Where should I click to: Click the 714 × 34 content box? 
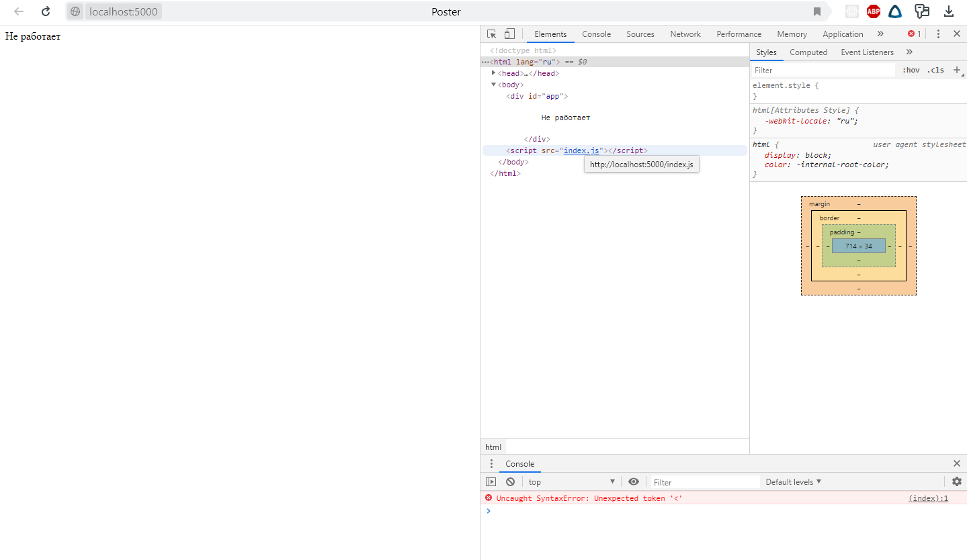(x=859, y=246)
